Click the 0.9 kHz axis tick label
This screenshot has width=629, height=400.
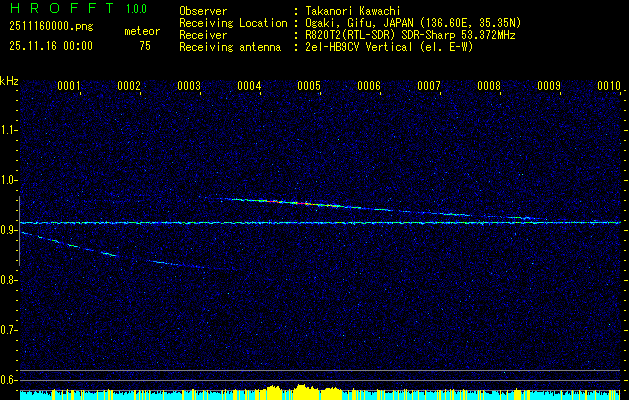(x=8, y=230)
